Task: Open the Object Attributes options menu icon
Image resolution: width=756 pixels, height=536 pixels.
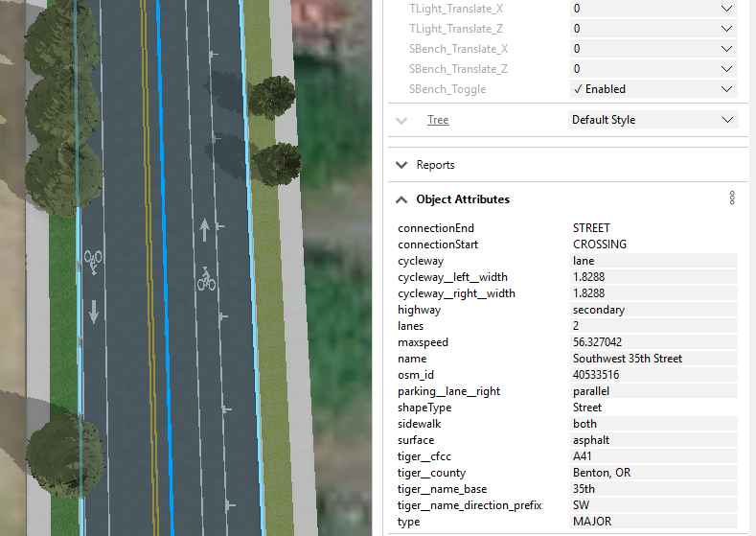Action: [732, 198]
